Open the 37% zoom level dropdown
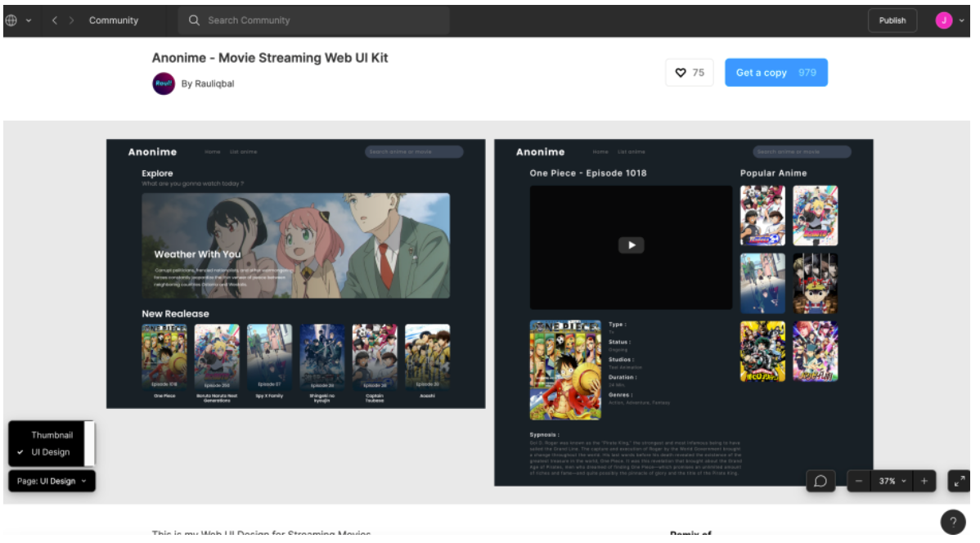Screen dimensions: 980x543 pyautogui.click(x=892, y=481)
